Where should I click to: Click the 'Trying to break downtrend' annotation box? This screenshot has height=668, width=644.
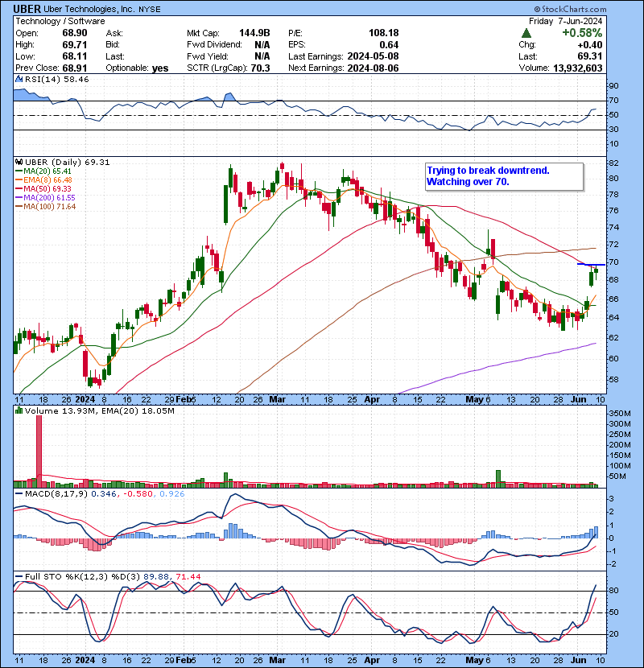coord(503,176)
